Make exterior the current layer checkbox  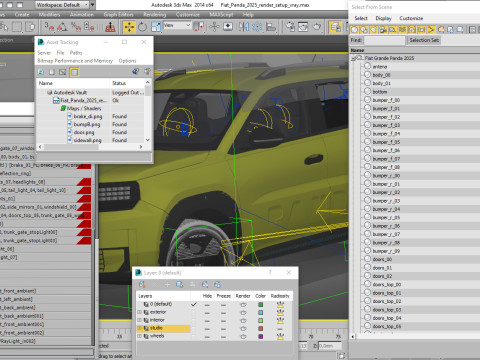pyautogui.click(x=193, y=312)
